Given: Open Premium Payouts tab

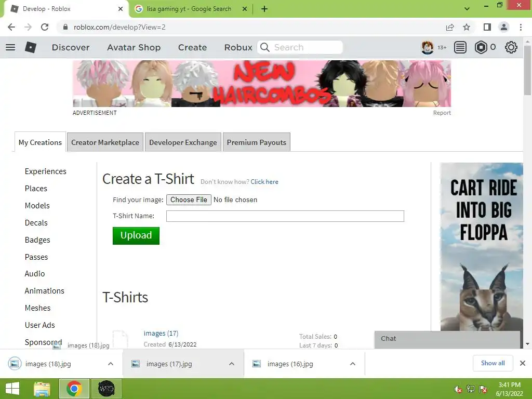Looking at the screenshot, I should [x=257, y=142].
